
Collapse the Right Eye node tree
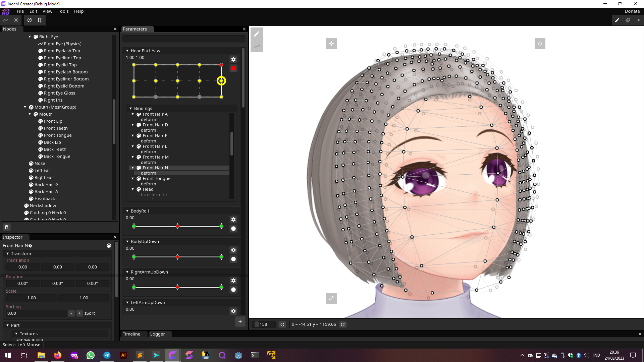[x=30, y=37]
